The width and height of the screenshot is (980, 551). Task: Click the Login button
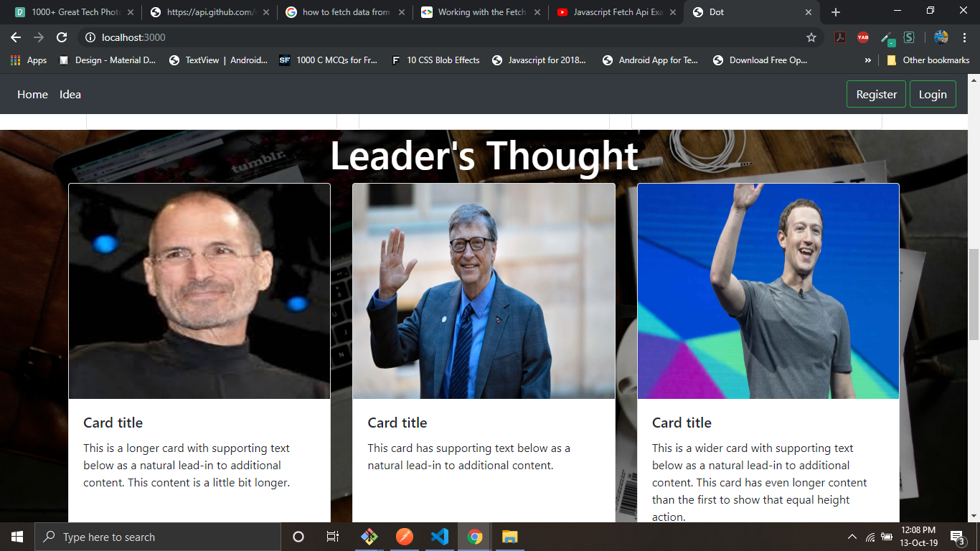[933, 94]
